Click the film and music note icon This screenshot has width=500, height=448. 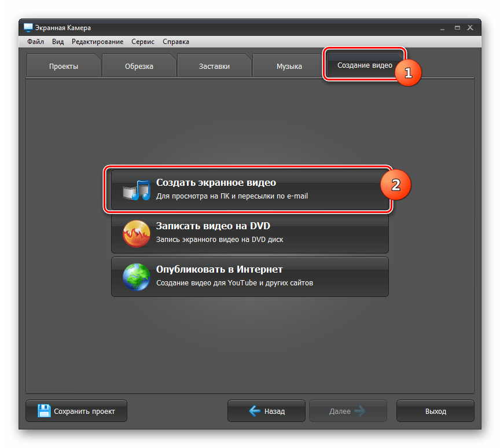(137, 190)
